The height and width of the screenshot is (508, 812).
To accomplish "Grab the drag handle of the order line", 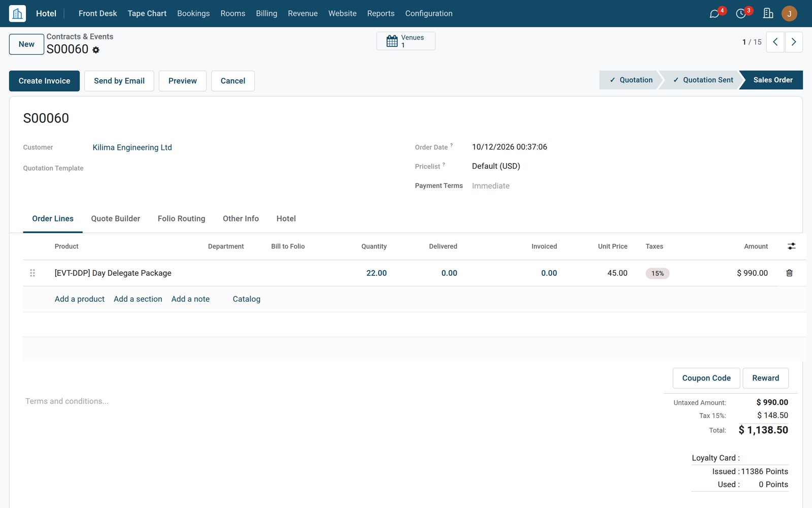I will click(32, 273).
